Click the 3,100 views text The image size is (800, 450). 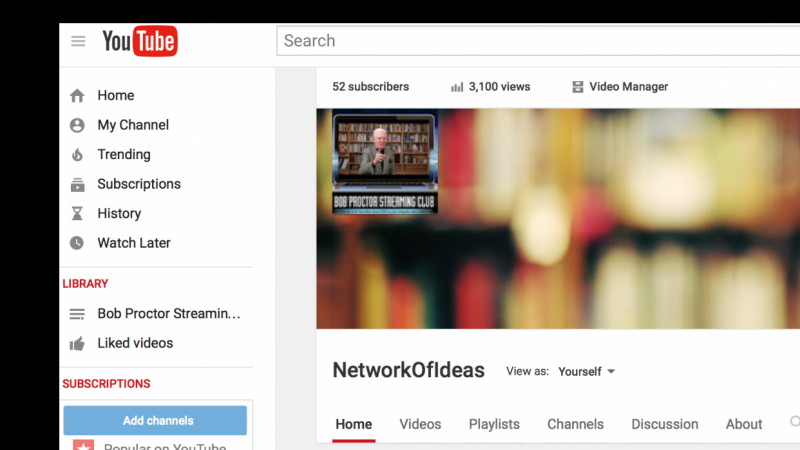[499, 87]
